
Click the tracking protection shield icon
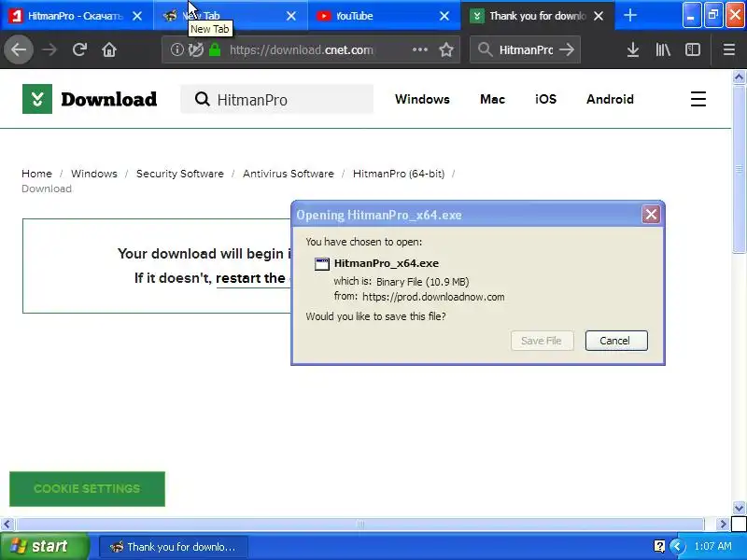[195, 49]
